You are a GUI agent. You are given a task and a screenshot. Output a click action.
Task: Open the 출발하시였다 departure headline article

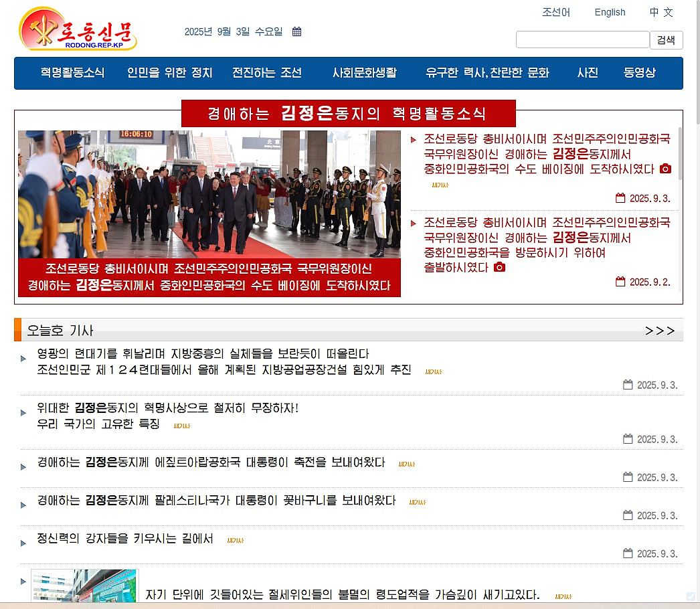pos(547,245)
